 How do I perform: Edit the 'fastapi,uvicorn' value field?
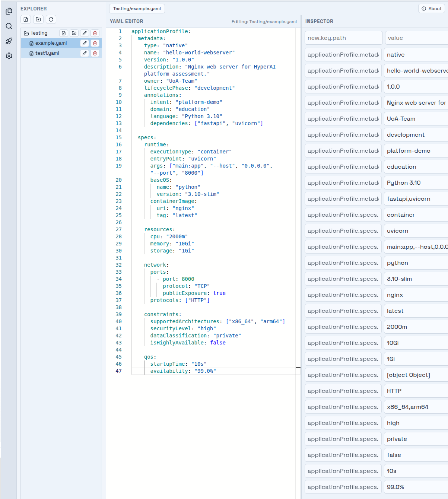coord(416,199)
